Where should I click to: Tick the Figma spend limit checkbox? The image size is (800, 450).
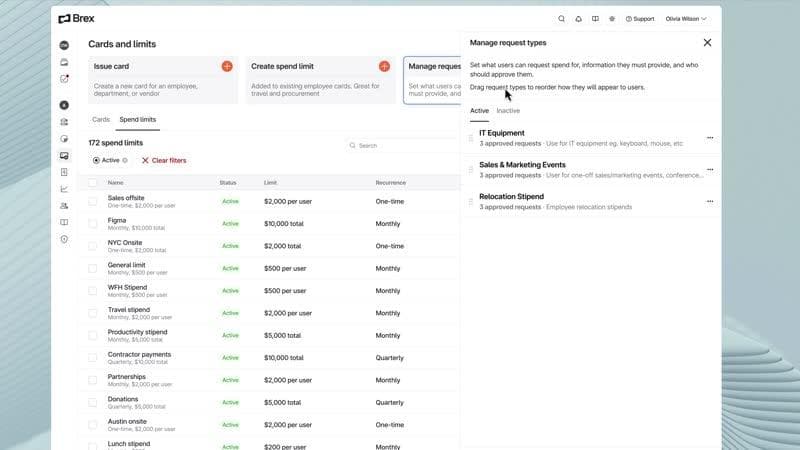pos(93,223)
